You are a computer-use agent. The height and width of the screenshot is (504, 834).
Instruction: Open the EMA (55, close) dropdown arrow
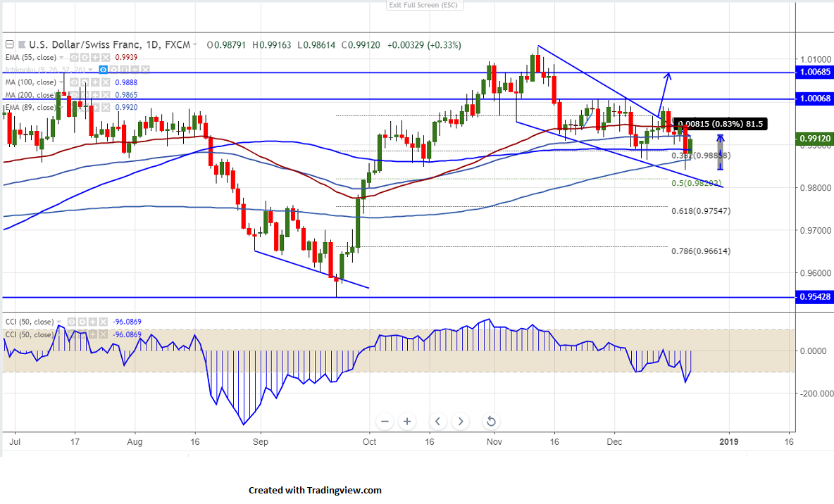point(61,58)
